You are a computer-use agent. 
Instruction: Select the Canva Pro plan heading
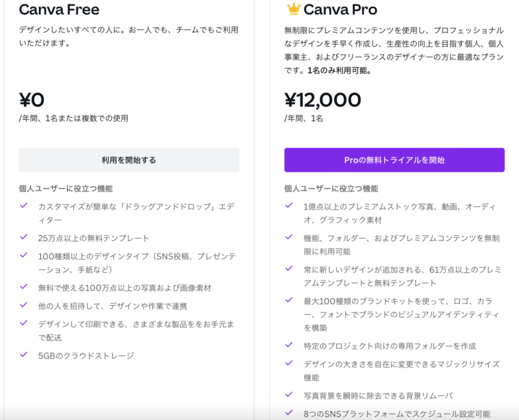[340, 10]
